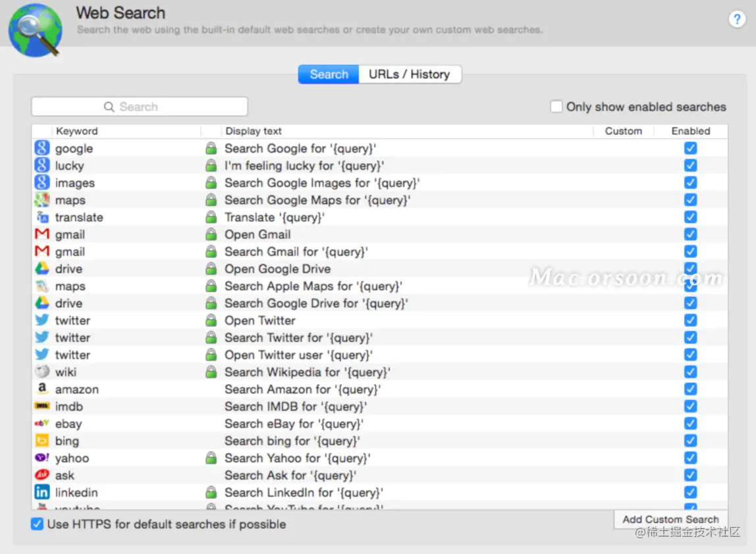The height and width of the screenshot is (554, 756).
Task: Click the Ask icon beside ask keyword
Action: tap(42, 474)
